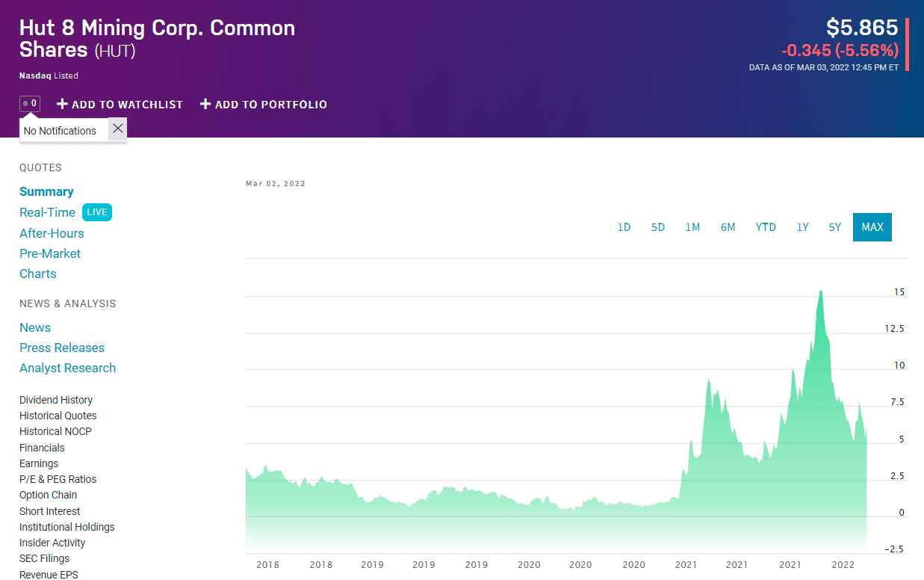
Task: View Historical NOCP
Action: (x=56, y=431)
